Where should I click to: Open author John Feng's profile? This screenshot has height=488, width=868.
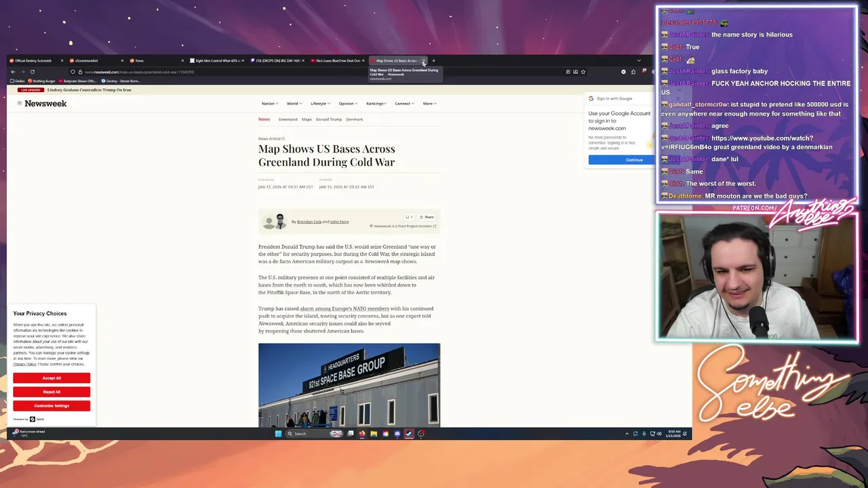click(x=339, y=222)
